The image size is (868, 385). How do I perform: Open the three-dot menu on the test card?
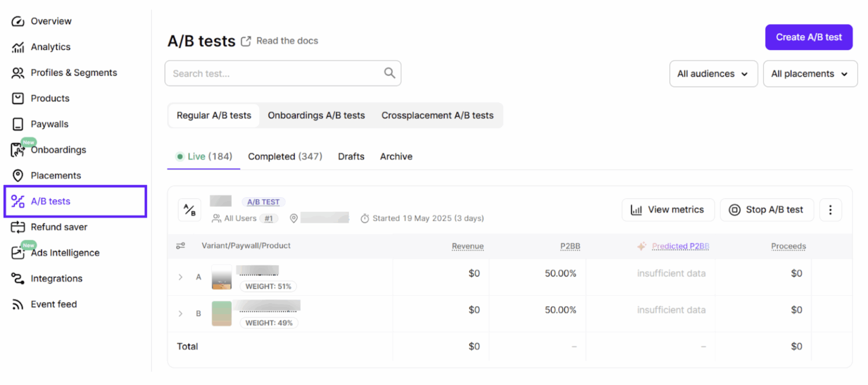pyautogui.click(x=830, y=209)
